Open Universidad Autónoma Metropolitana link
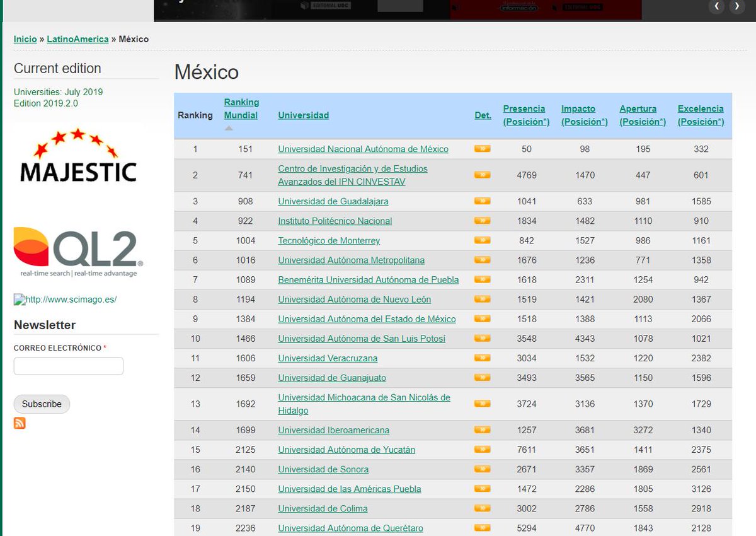 [x=352, y=260]
